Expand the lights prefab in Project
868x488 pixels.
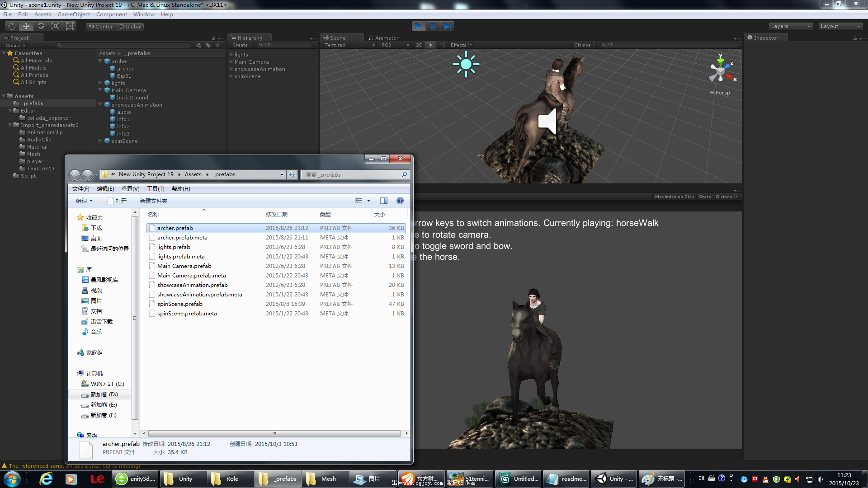pyautogui.click(x=100, y=83)
